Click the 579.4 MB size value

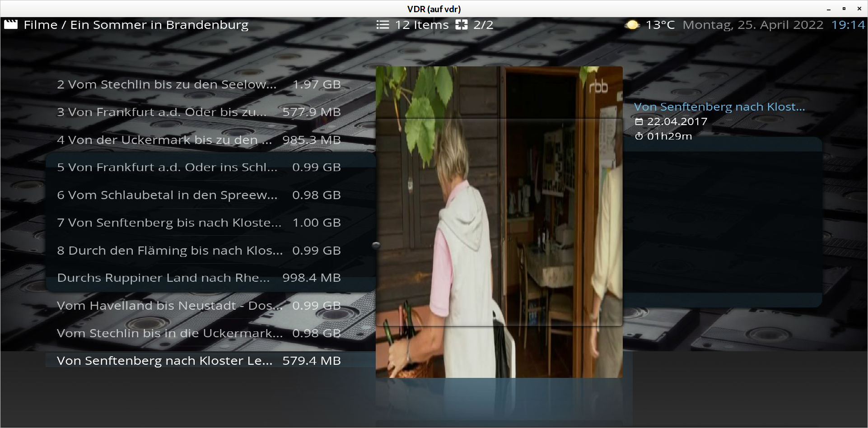(x=312, y=361)
